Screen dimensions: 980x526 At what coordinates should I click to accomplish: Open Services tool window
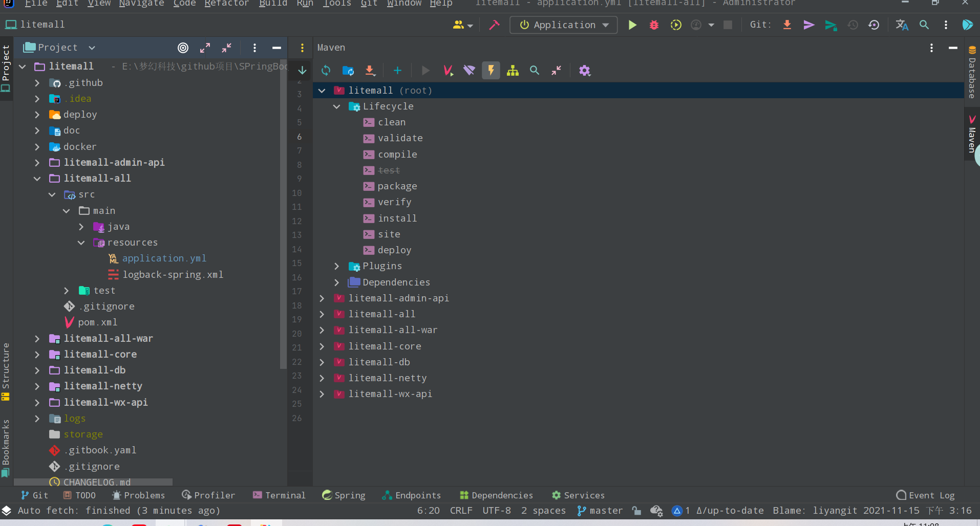[578, 495]
